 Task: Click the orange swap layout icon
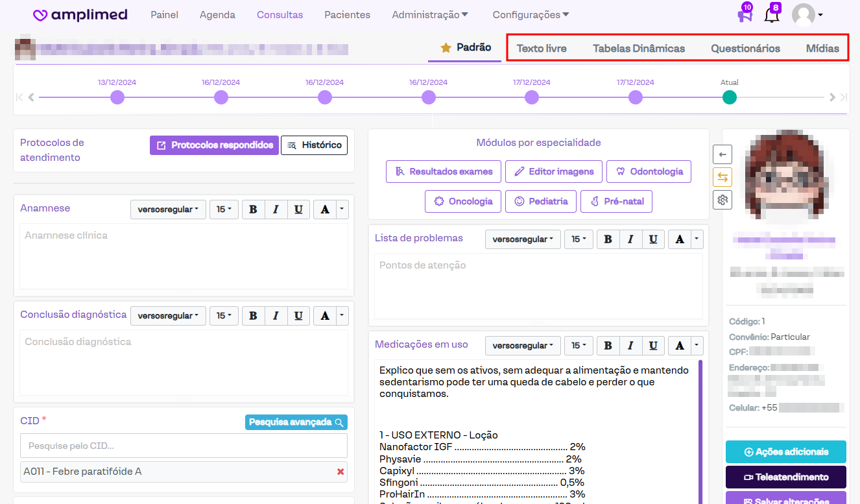pos(723,176)
